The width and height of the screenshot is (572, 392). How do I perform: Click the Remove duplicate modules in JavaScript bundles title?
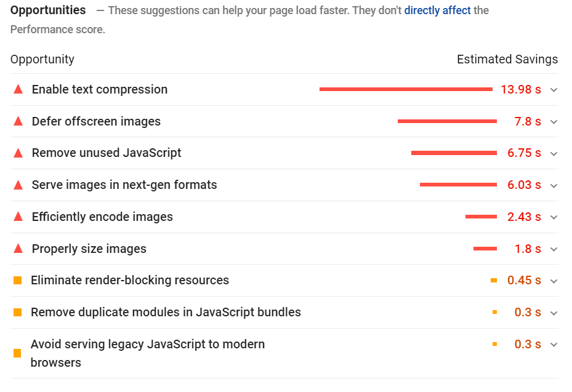166,312
